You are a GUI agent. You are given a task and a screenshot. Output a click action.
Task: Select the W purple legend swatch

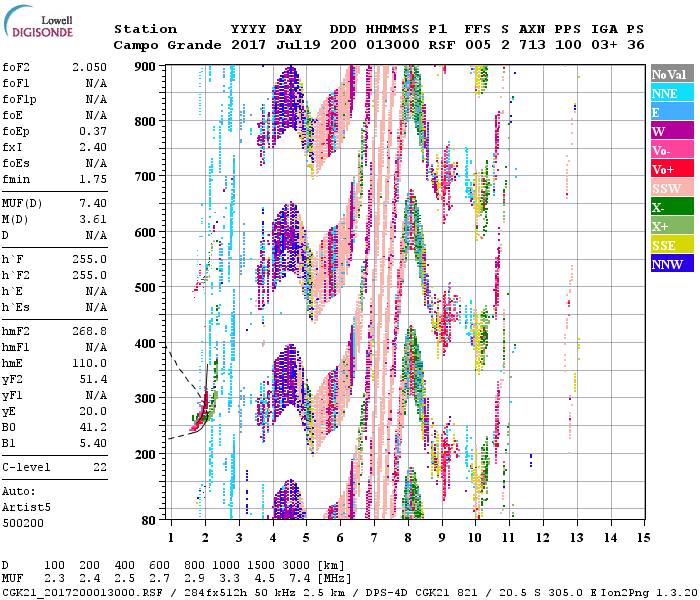tap(672, 132)
